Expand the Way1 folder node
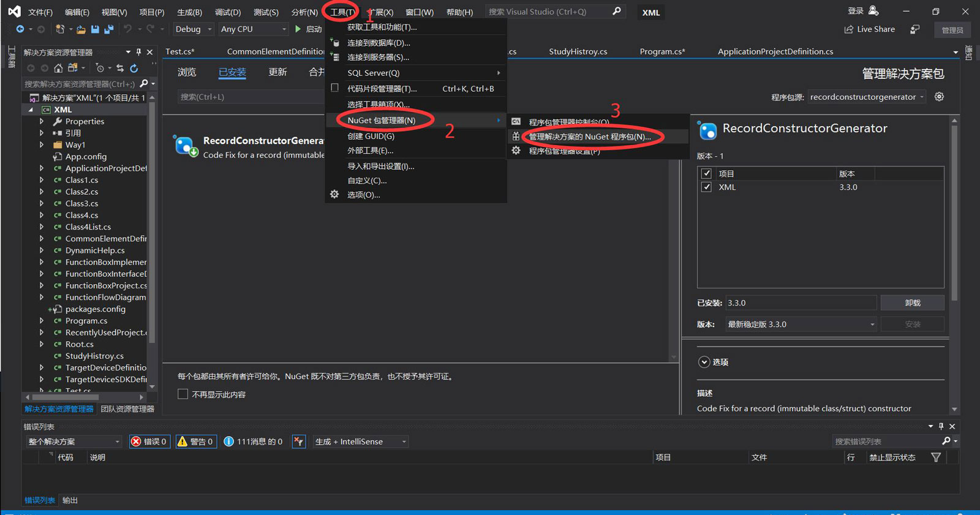980x515 pixels. [42, 145]
